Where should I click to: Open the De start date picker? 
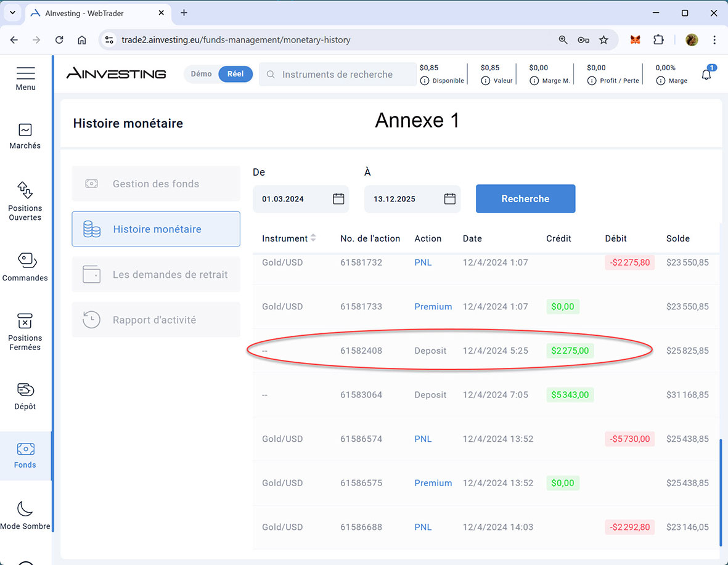tap(338, 199)
